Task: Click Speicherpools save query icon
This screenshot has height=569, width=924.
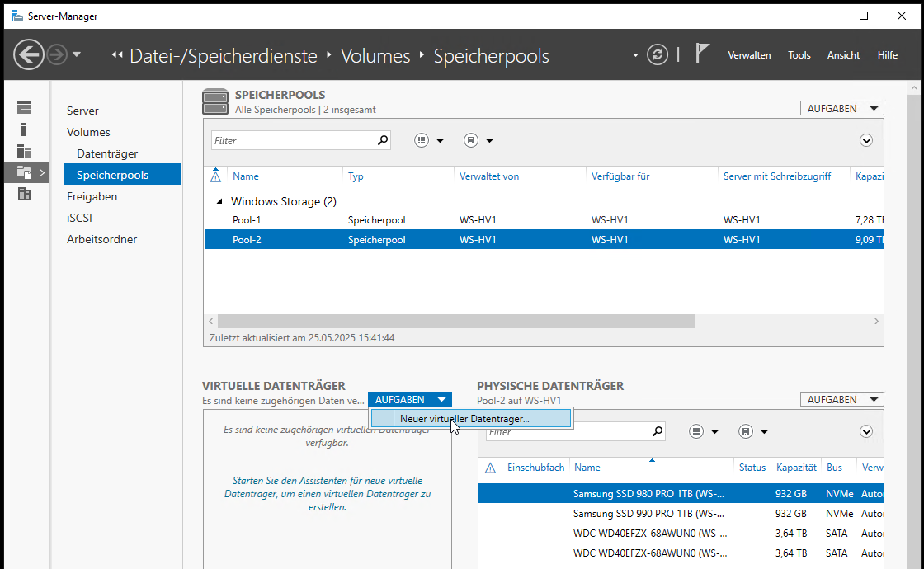Action: point(470,140)
